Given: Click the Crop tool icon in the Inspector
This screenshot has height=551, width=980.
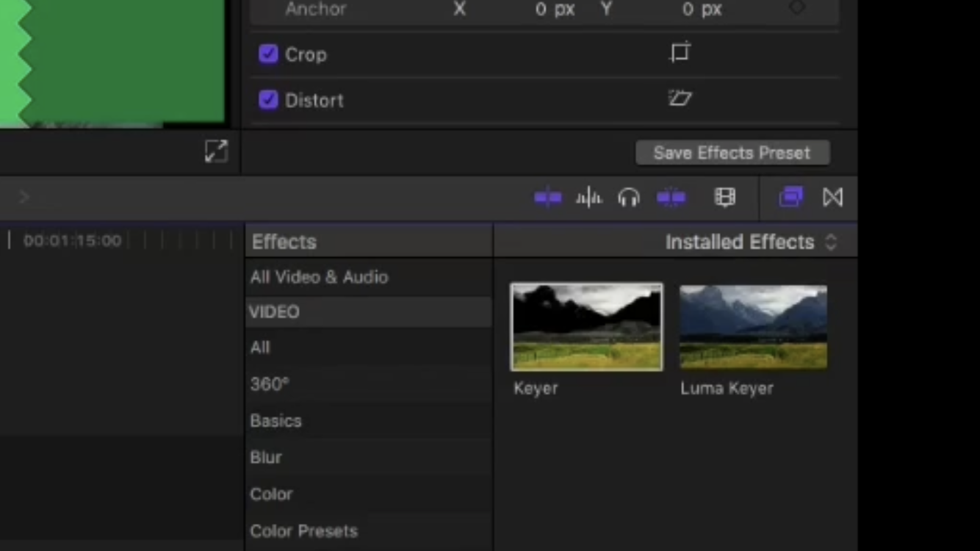Looking at the screenshot, I should tap(680, 52).
